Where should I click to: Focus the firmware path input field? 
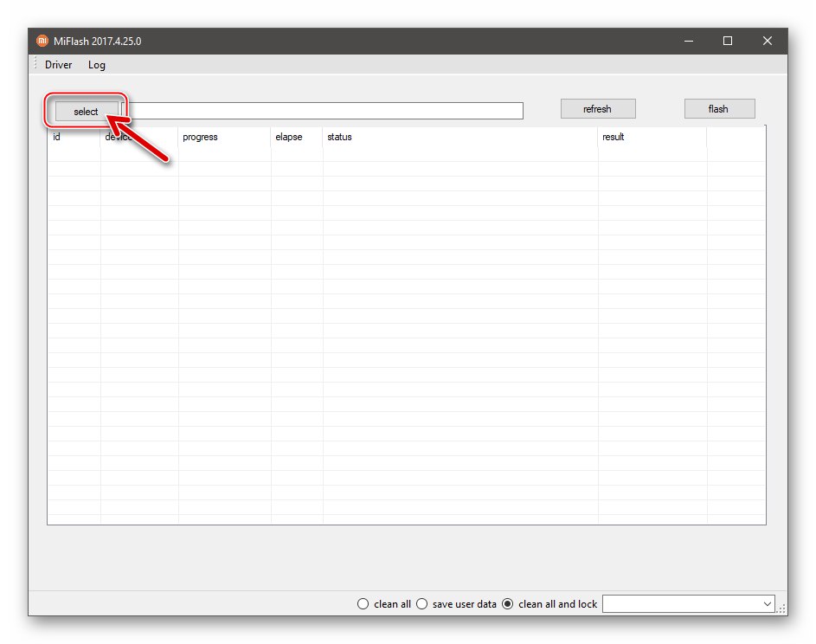click(323, 111)
